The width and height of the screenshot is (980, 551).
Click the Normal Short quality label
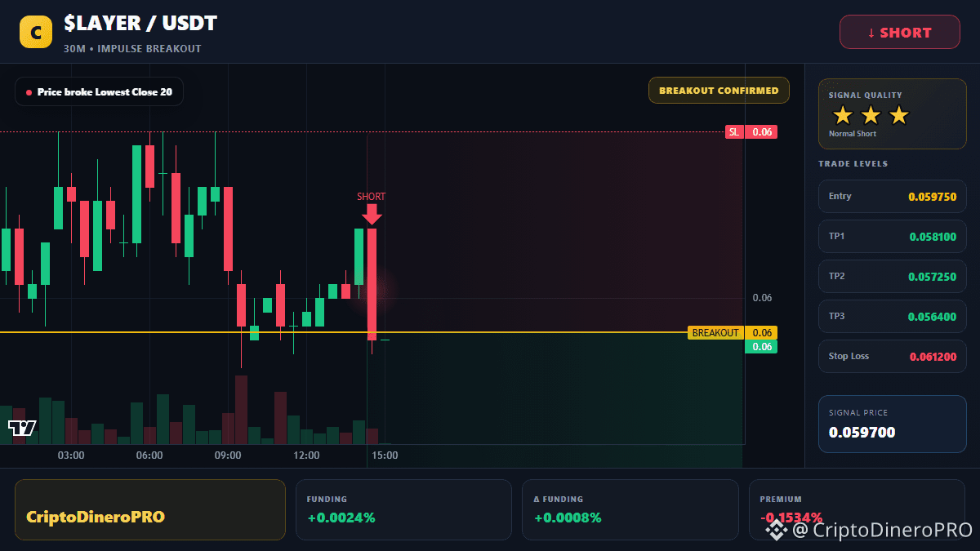(853, 134)
